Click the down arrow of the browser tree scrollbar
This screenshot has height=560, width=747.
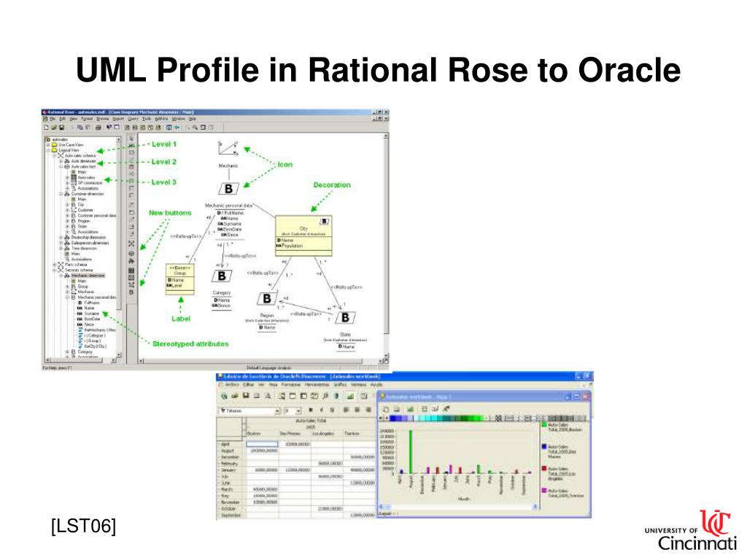click(x=119, y=354)
